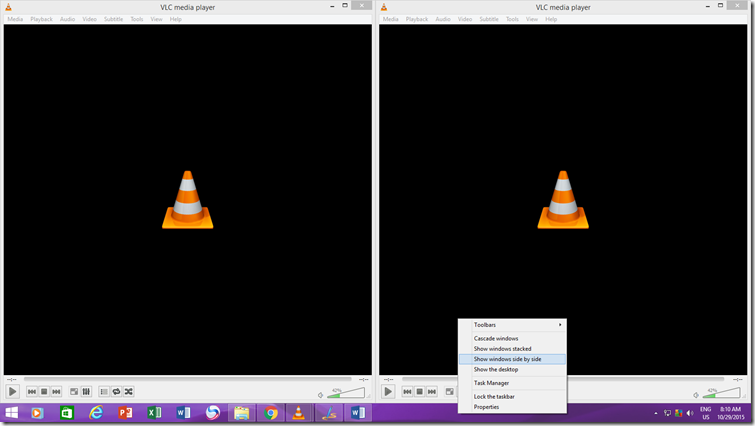Open the Tools menu in the right VLC window
Viewport: 755px width, 426px height.
[512, 19]
